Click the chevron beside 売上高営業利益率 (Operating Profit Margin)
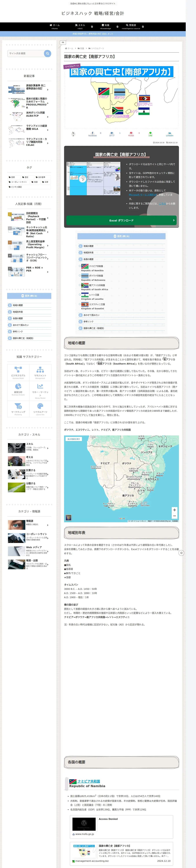Image resolution: width=196 pixels, height=868 pixels. pos(48,246)
